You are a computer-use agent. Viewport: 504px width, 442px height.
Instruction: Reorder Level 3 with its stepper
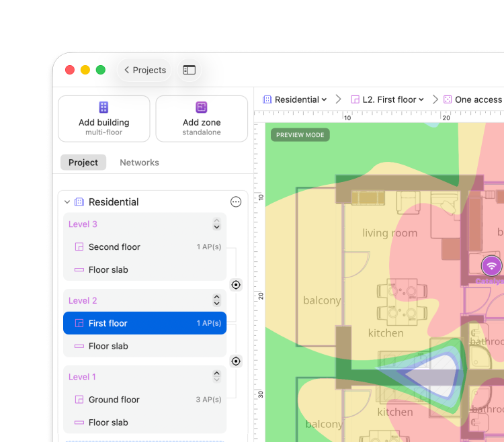pos(216,224)
